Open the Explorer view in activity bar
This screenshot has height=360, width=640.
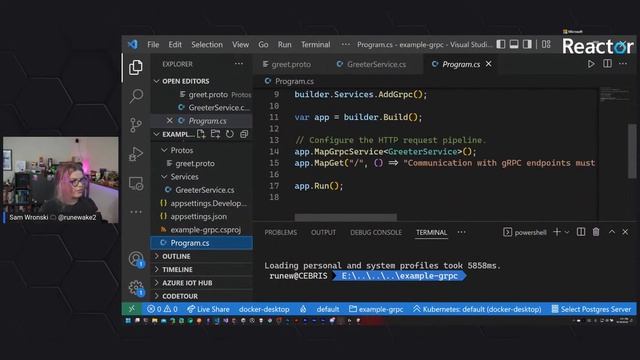(x=136, y=68)
